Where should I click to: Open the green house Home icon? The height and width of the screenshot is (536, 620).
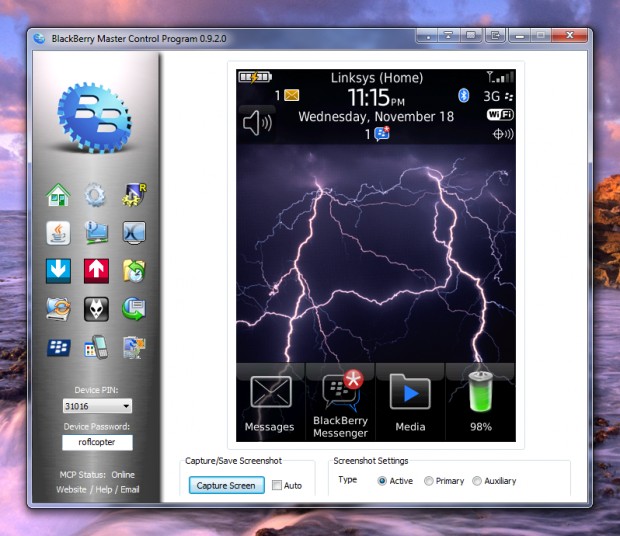coord(58,195)
